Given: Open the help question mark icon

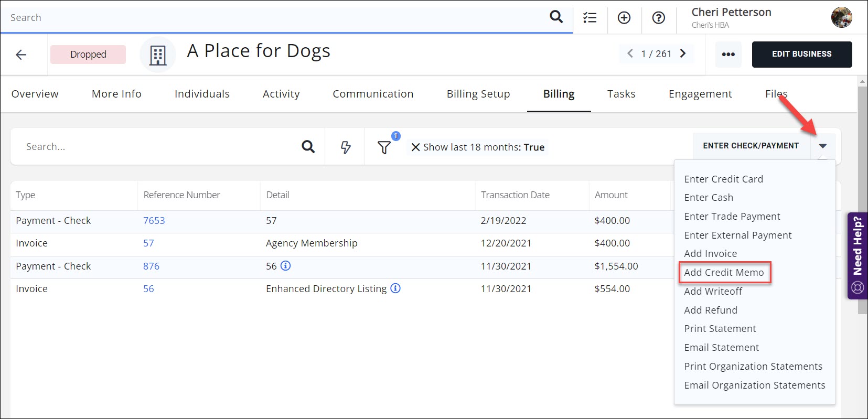Looking at the screenshot, I should pos(658,18).
